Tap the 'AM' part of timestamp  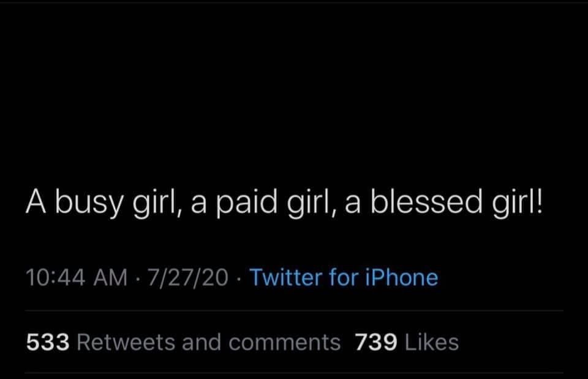pyautogui.click(x=111, y=277)
